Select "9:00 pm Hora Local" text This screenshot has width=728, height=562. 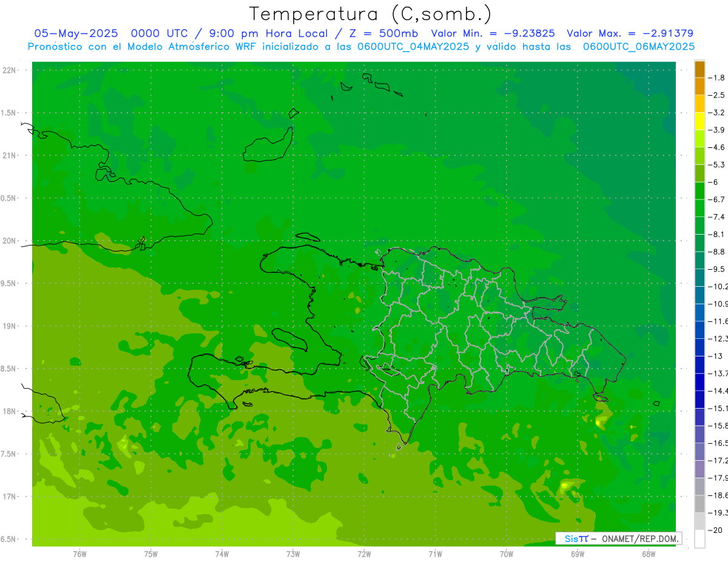click(269, 33)
